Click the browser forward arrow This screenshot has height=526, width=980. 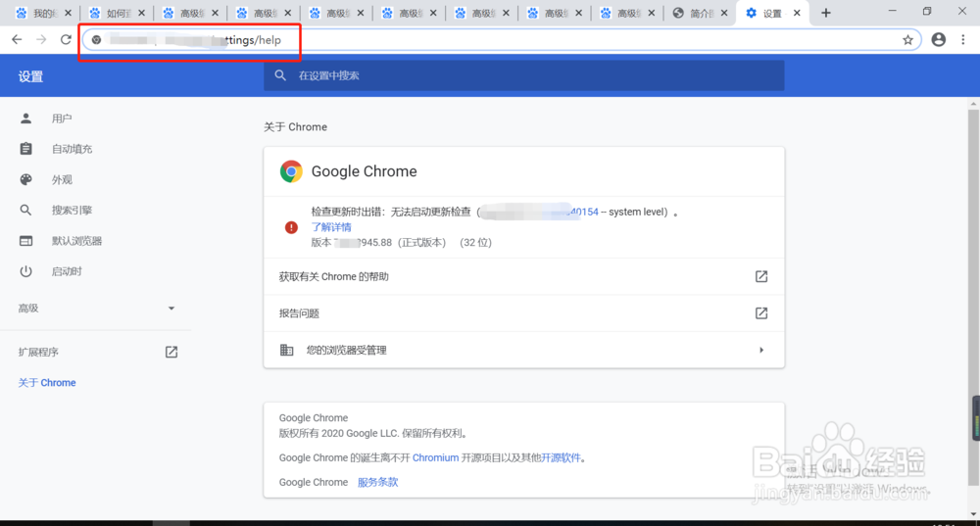coord(41,40)
